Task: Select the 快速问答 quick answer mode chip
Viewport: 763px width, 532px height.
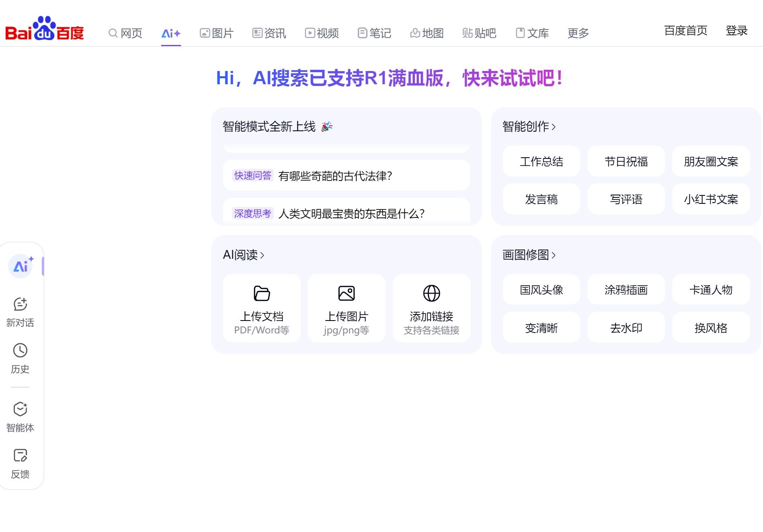Action: (252, 175)
